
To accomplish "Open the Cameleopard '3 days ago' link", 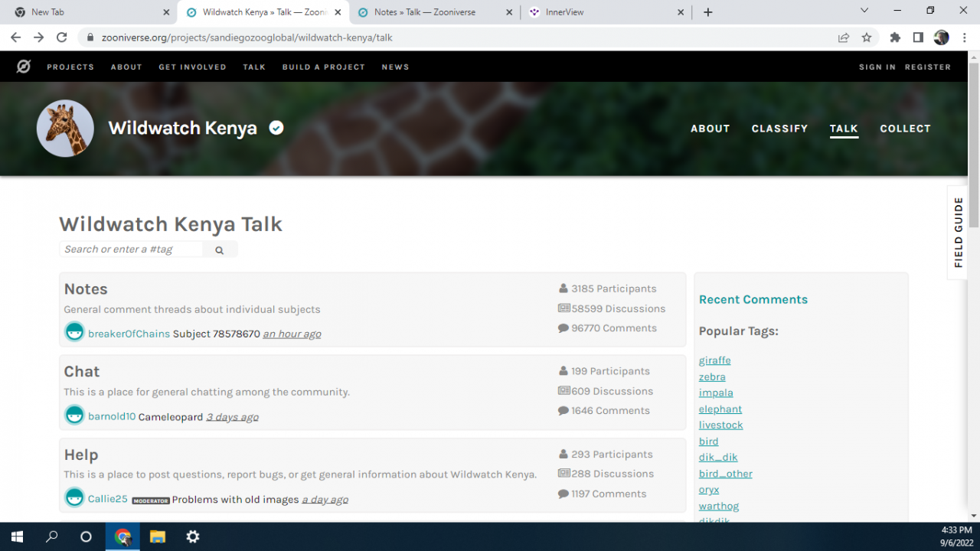I will pyautogui.click(x=232, y=417).
